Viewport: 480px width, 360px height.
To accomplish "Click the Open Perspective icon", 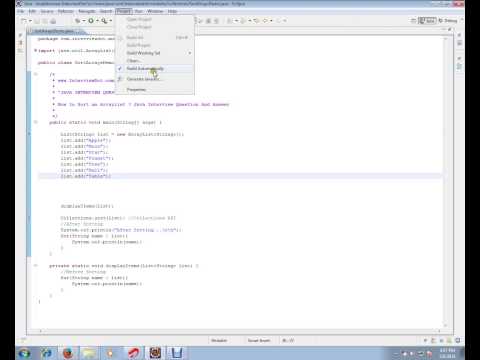I will 414,21.
